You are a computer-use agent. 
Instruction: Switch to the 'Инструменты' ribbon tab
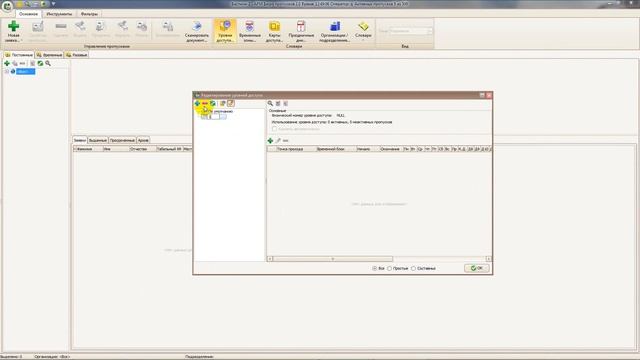pyautogui.click(x=59, y=14)
